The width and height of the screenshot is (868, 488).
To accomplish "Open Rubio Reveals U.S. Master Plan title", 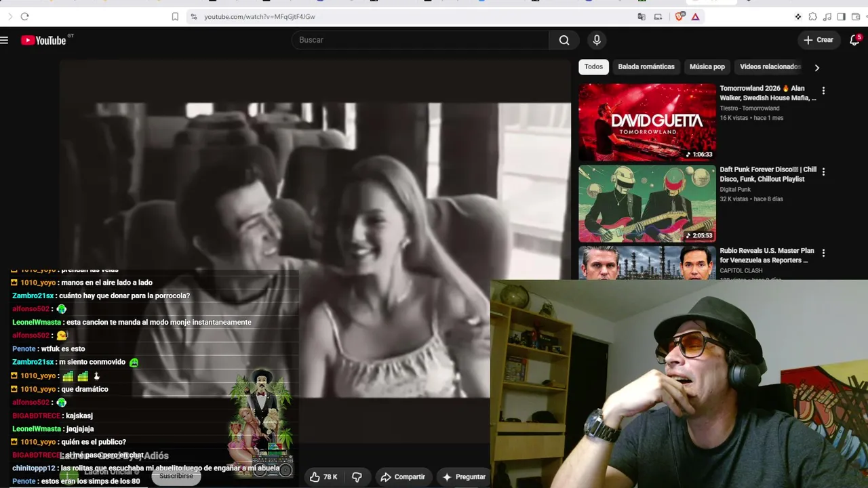I will coord(767,256).
